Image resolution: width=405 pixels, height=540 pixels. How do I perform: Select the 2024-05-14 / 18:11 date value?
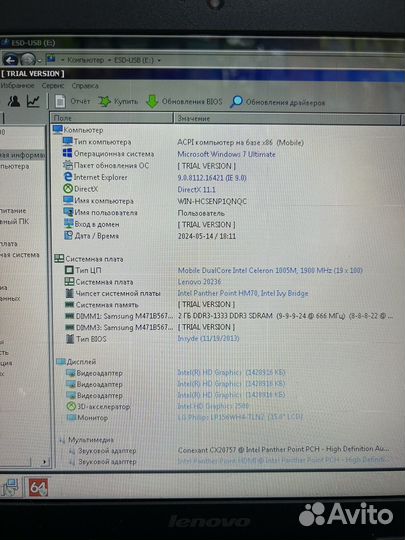point(207,236)
